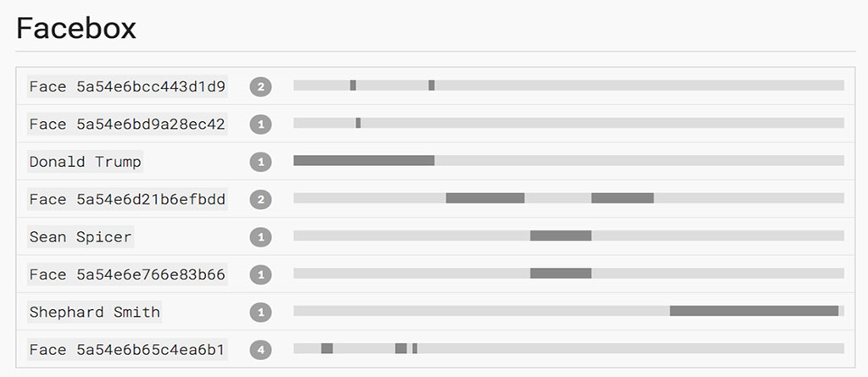
Task: Click the count badge next to Donald Trump
Action: pos(261,162)
